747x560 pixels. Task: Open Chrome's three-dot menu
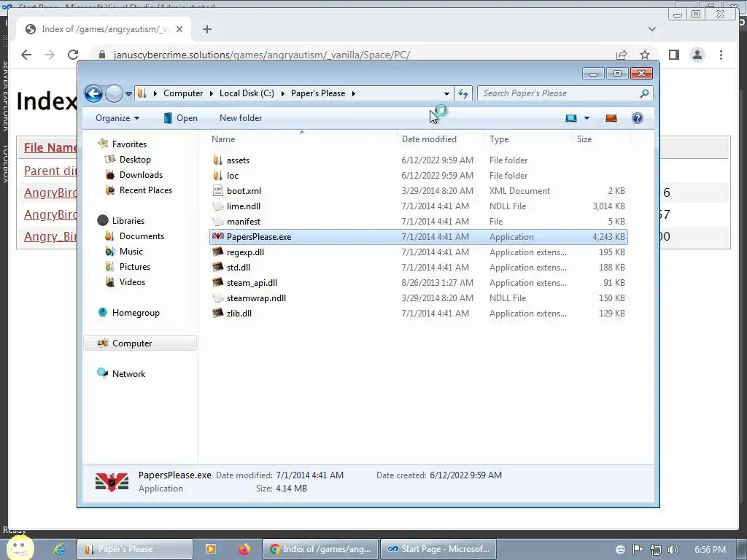coord(721,55)
